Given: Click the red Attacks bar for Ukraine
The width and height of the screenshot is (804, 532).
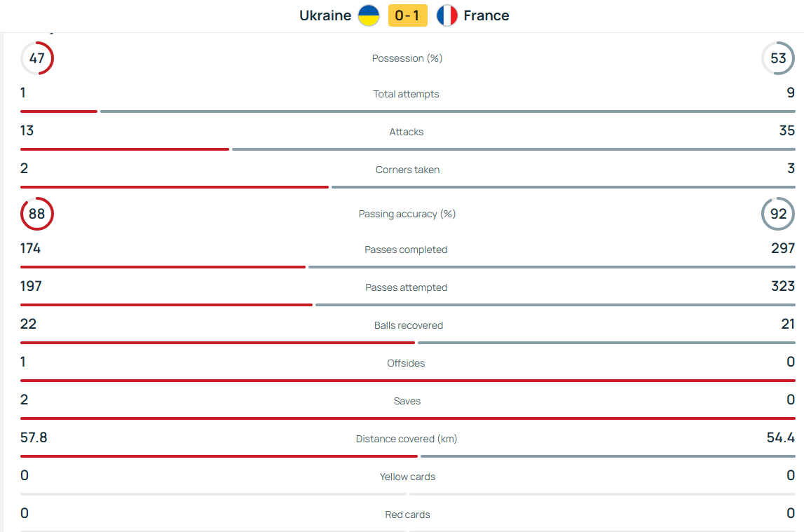Looking at the screenshot, I should (125, 149).
